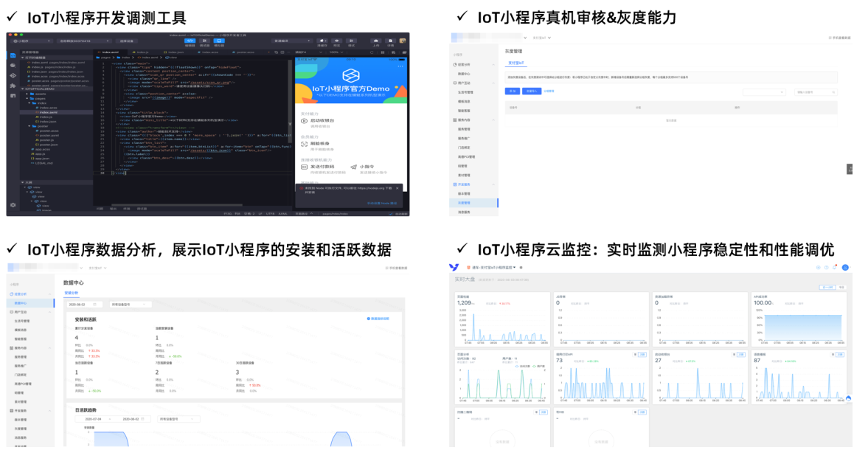Click 手机查看数据 in data center header
The width and height of the screenshot is (868, 464).
396,268
